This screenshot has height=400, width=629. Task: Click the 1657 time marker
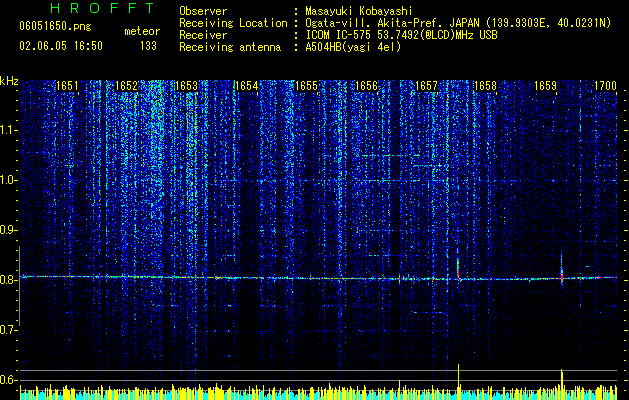(426, 86)
